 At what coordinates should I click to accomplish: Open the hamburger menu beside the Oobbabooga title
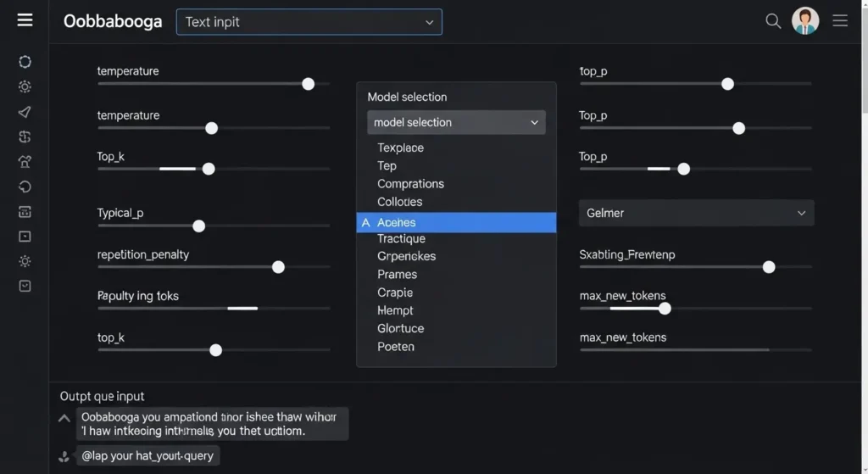25,20
